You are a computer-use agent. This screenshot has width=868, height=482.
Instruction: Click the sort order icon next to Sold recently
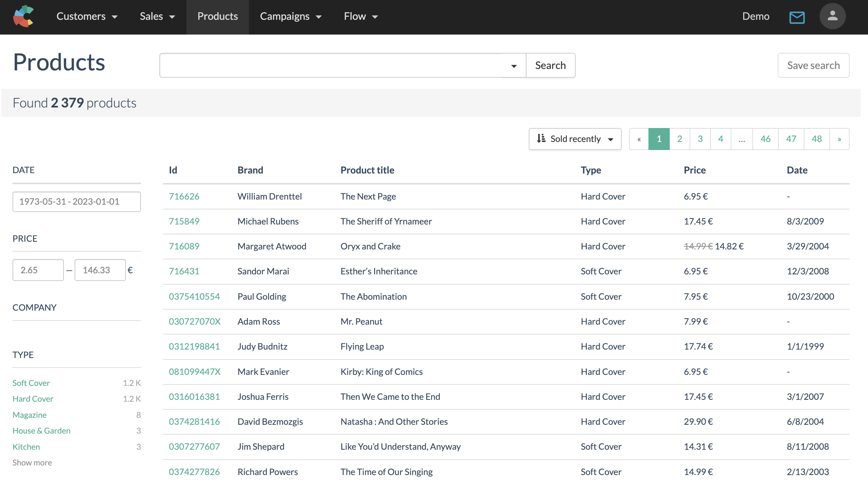(540, 138)
